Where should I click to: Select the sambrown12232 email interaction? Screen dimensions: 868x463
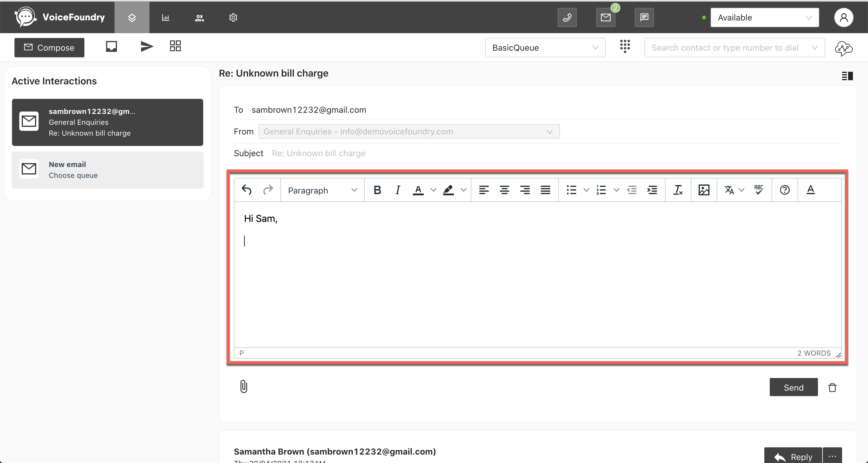pyautogui.click(x=108, y=122)
